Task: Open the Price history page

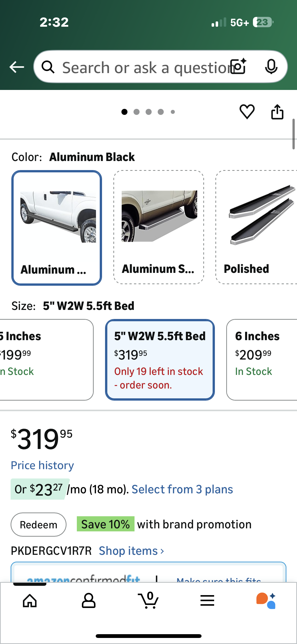Action: pyautogui.click(x=42, y=465)
